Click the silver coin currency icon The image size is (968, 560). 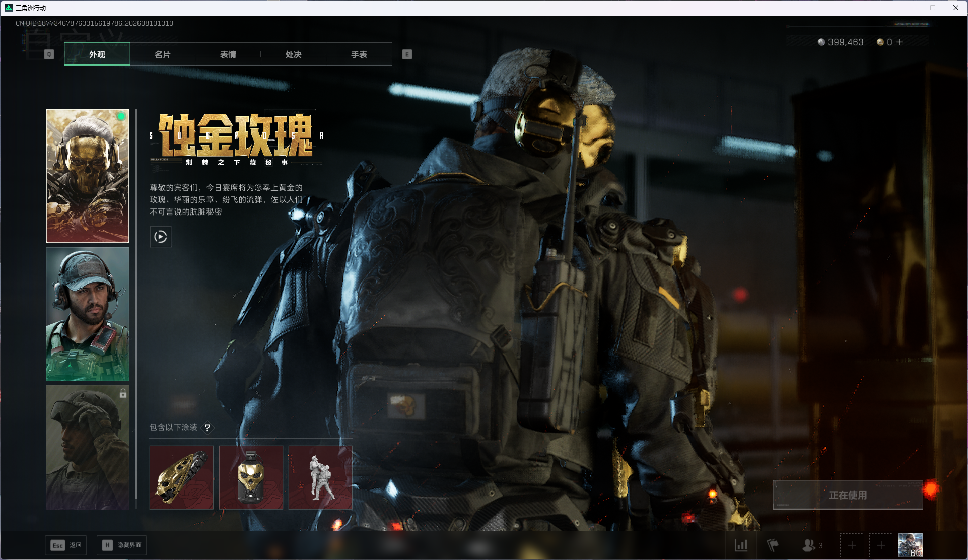pos(821,42)
